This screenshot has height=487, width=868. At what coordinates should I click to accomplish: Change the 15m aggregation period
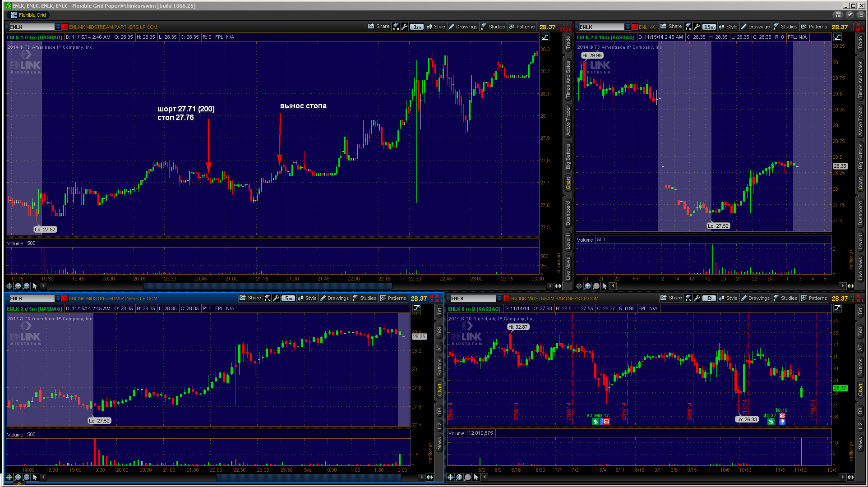pos(709,27)
